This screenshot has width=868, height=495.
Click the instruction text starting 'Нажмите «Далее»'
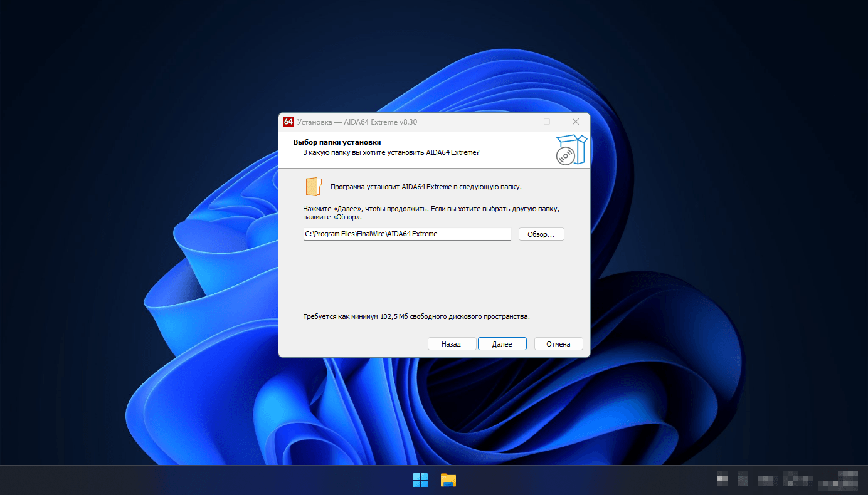point(431,212)
